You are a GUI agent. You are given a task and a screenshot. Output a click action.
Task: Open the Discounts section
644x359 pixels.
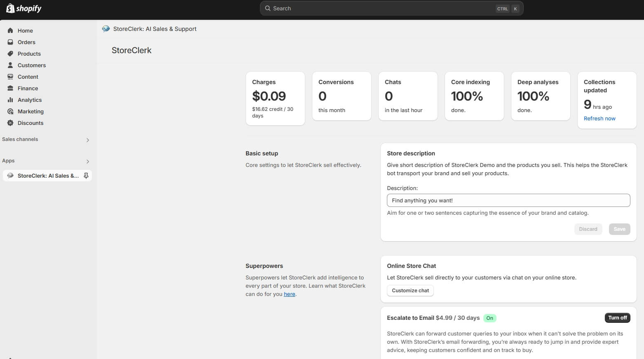pos(30,123)
